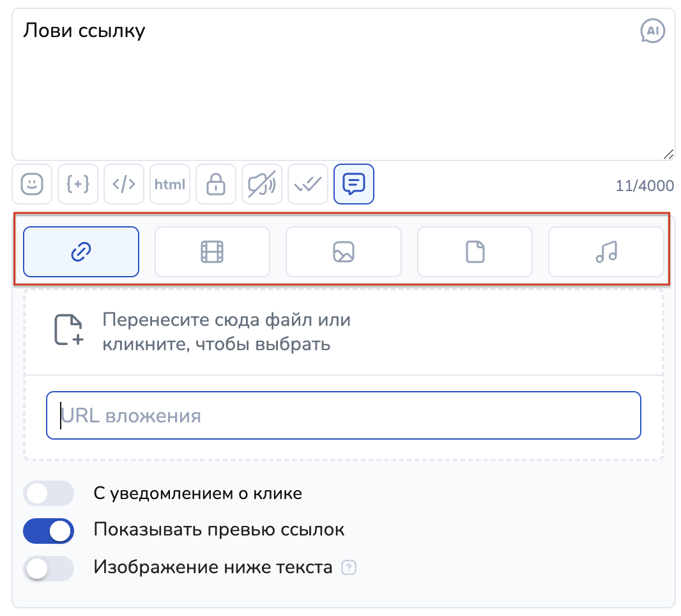Focus the "URL вложения" input field
The height and width of the screenshot is (616, 681).
(343, 416)
